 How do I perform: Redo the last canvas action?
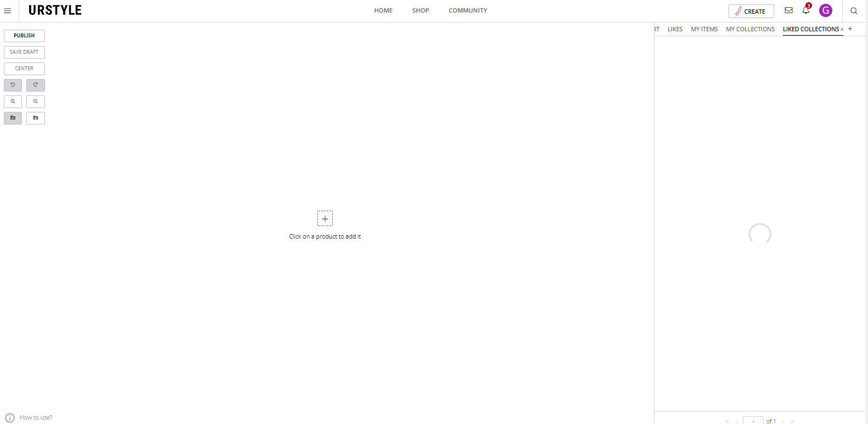[x=36, y=85]
